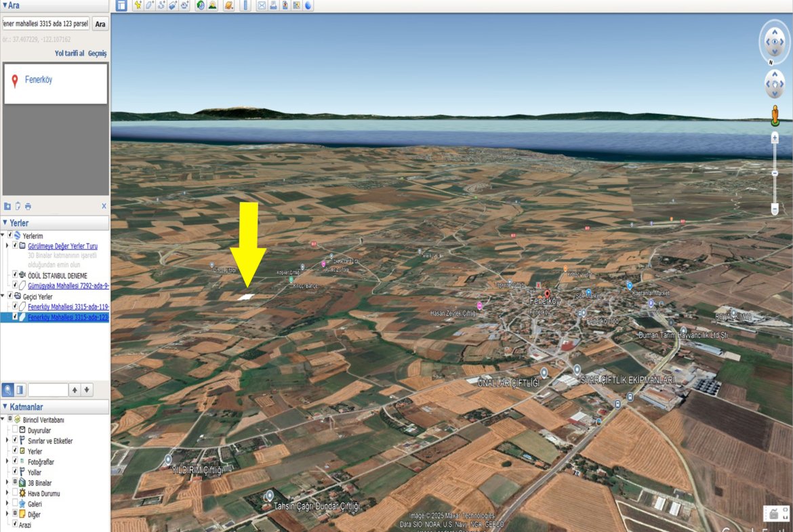Click the zoom-in plus on the slider

click(774, 138)
